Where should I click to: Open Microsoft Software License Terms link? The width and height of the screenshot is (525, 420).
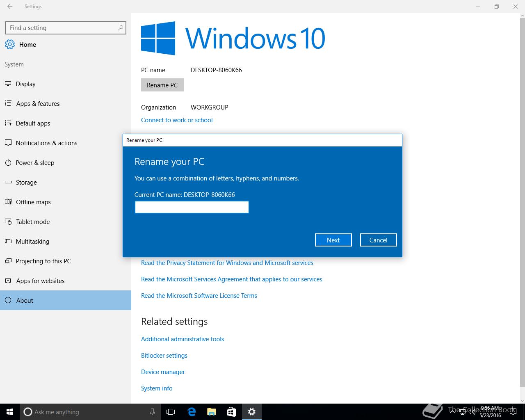(199, 295)
